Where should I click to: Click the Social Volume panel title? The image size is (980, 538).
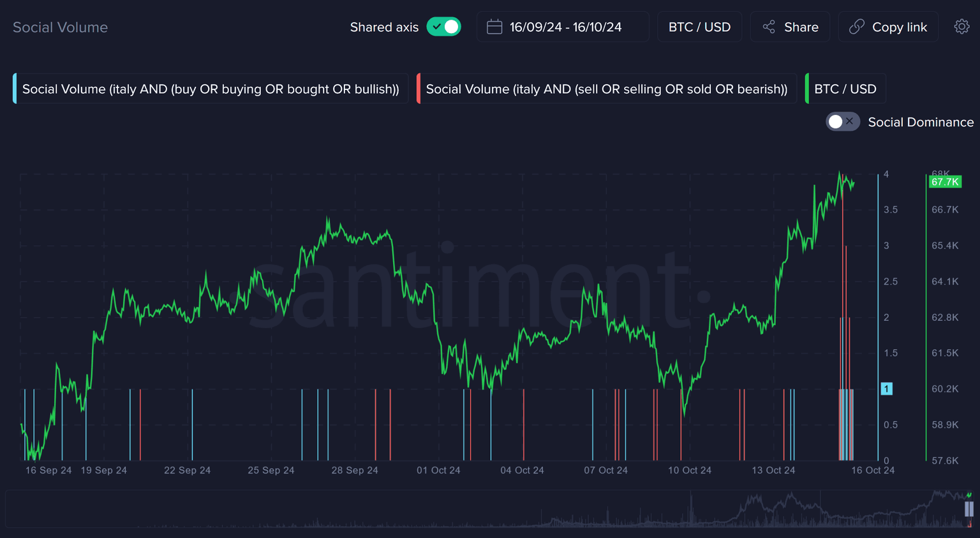click(60, 27)
